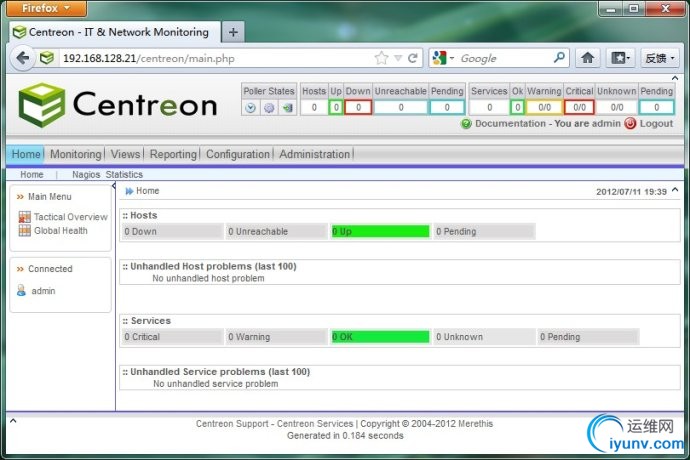Click the 0 Unknown services bar
The width and height of the screenshot is (690, 460).
click(484, 337)
